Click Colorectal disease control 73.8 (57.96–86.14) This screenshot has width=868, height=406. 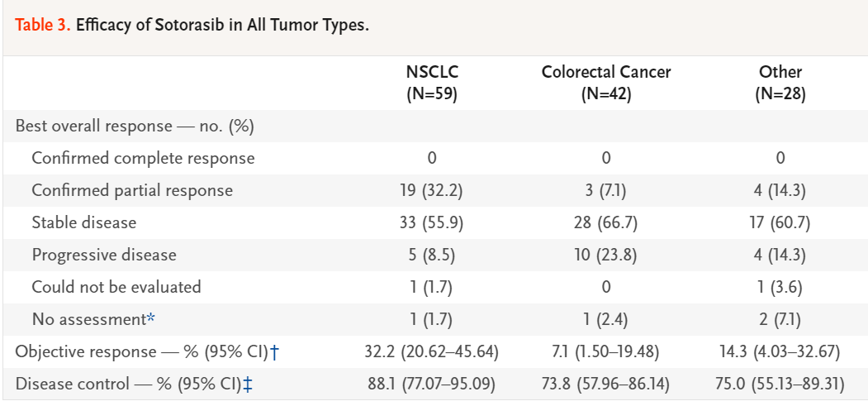(605, 384)
